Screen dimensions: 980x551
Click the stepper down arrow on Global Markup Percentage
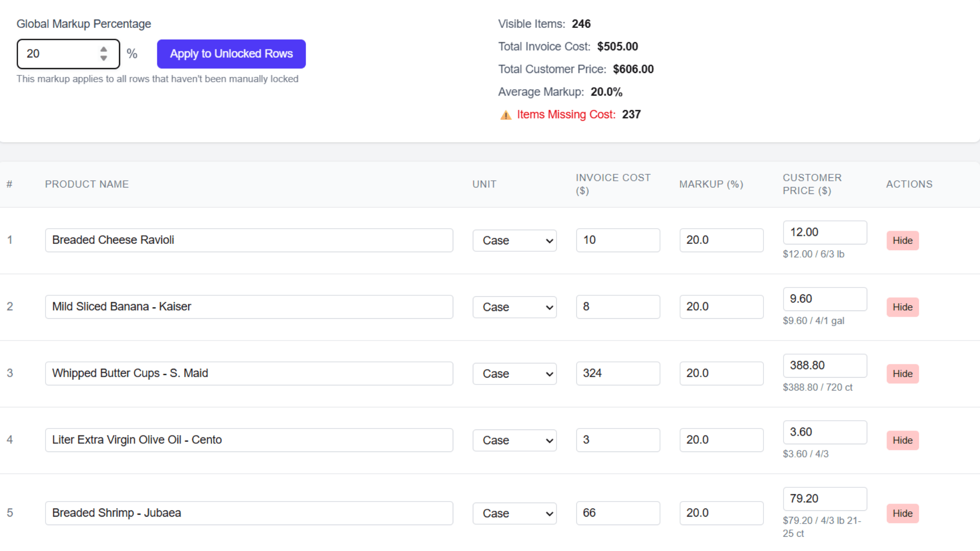[103, 58]
